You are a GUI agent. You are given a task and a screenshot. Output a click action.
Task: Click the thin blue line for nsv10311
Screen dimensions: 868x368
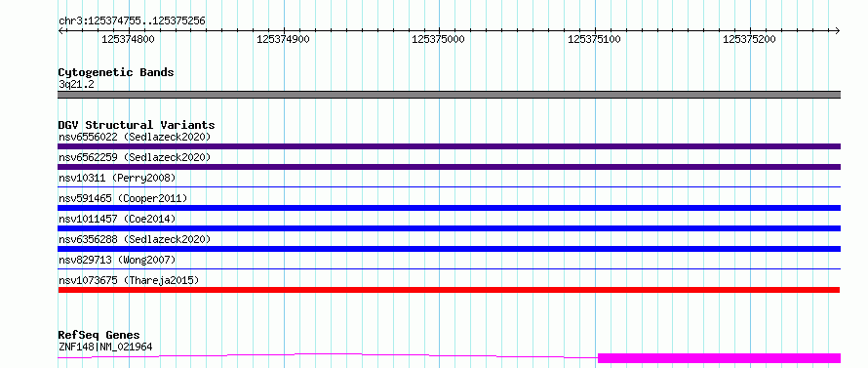pos(449,187)
